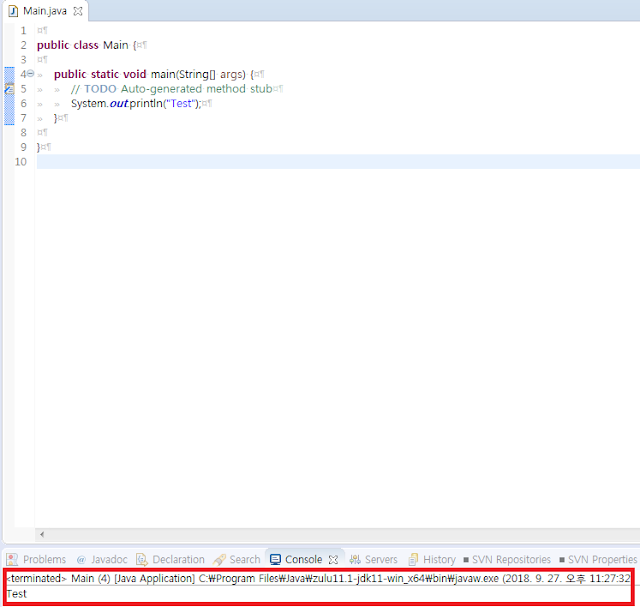The width and height of the screenshot is (640, 607).
Task: Click the SVN Properties square icon
Action: point(562,560)
